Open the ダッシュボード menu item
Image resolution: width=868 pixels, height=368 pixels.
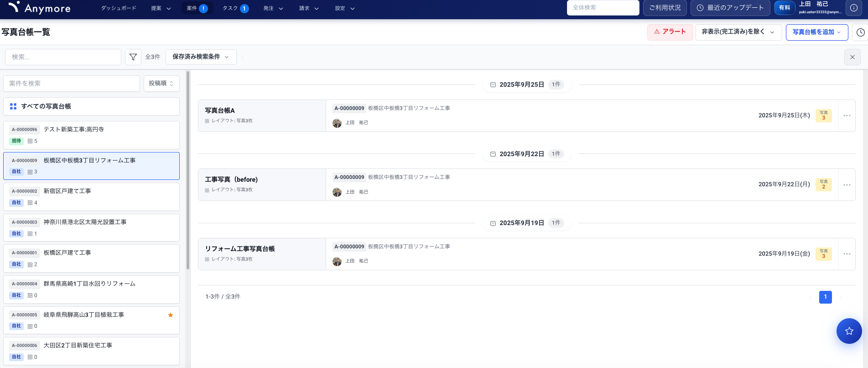point(119,8)
